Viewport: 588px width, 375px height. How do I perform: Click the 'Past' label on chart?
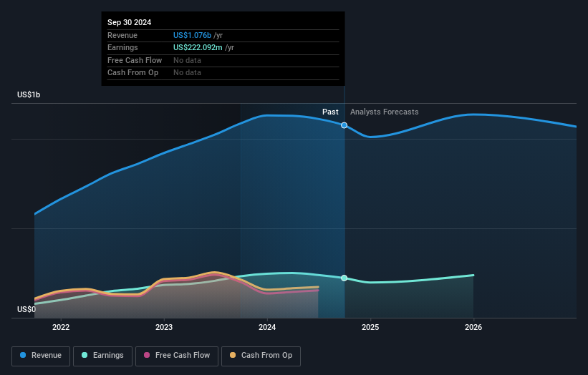coord(330,112)
